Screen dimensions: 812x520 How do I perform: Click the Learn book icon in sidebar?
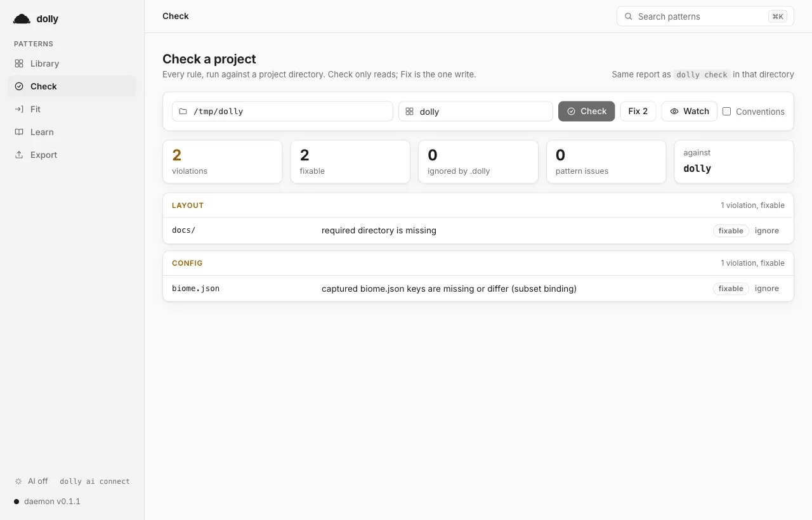19,132
